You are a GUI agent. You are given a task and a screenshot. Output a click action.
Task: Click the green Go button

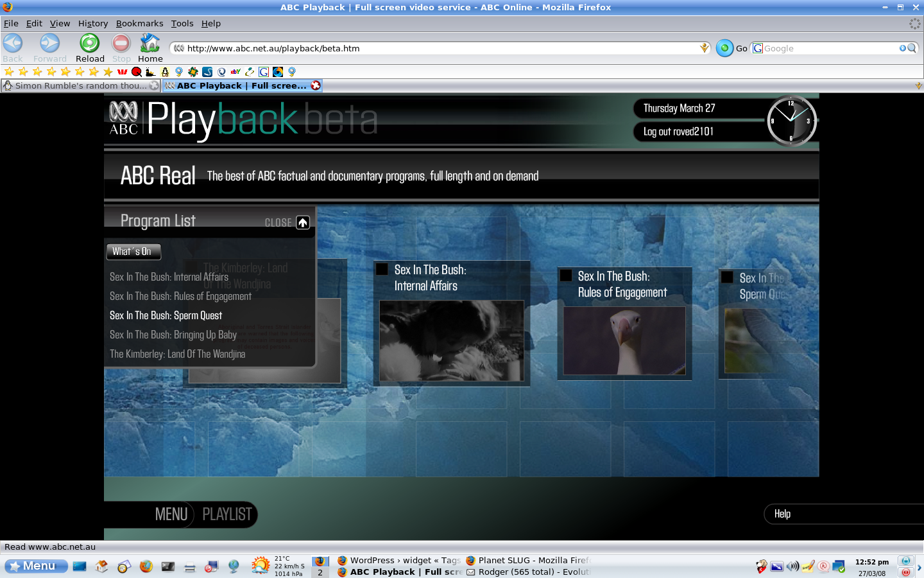[724, 48]
